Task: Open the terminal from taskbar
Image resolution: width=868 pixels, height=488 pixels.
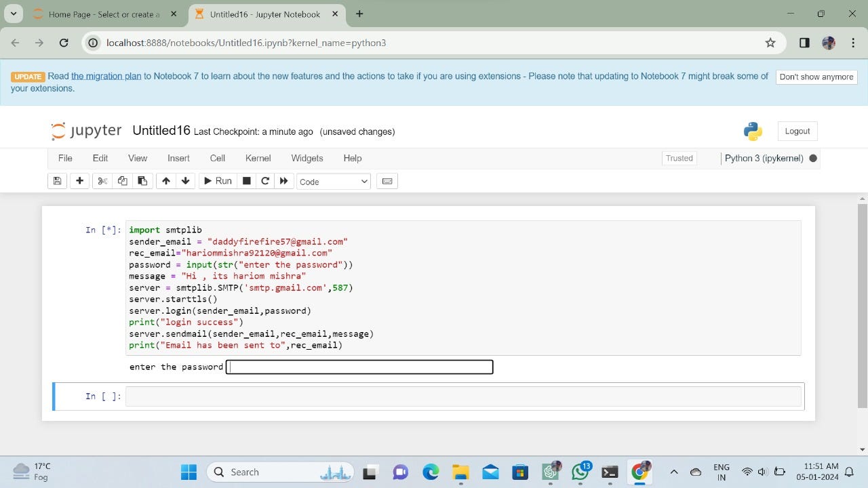Action: coord(610,472)
